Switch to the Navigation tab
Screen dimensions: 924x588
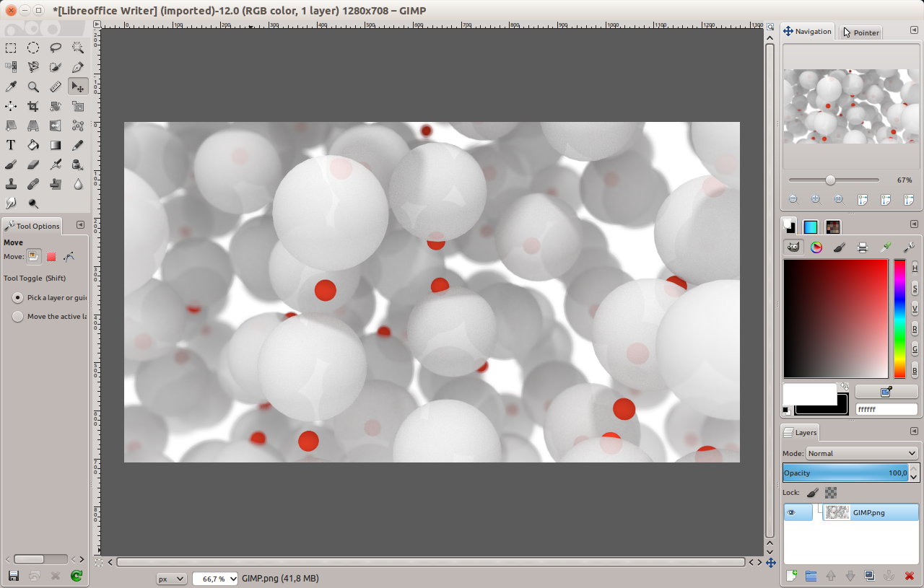click(808, 31)
